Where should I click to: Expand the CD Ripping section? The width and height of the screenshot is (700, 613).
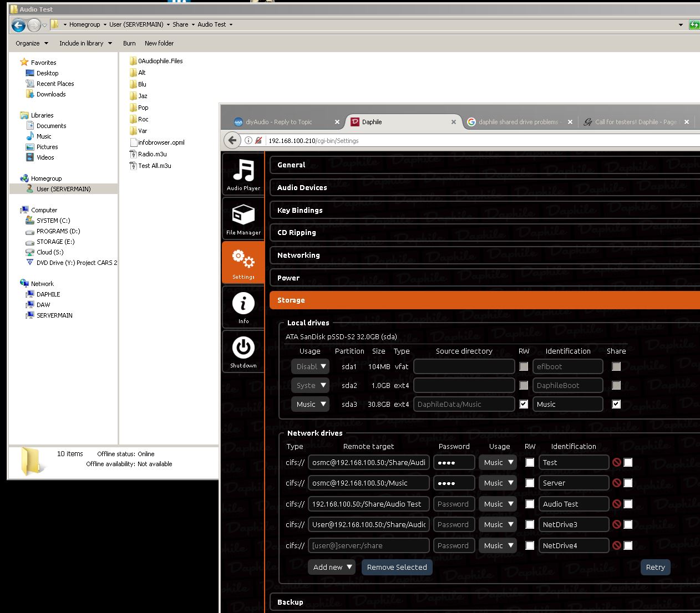coord(485,232)
